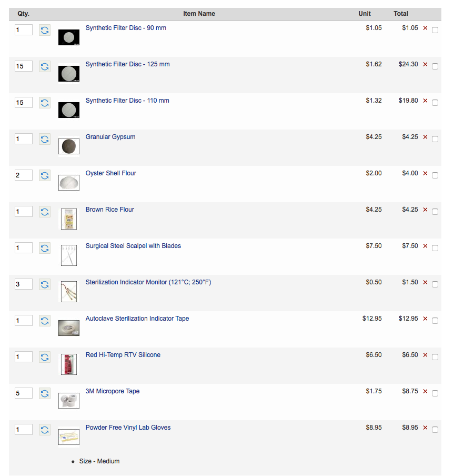Remove Red Hi-Temp RTV Silicone via X
The image size is (454, 476).
click(x=425, y=355)
